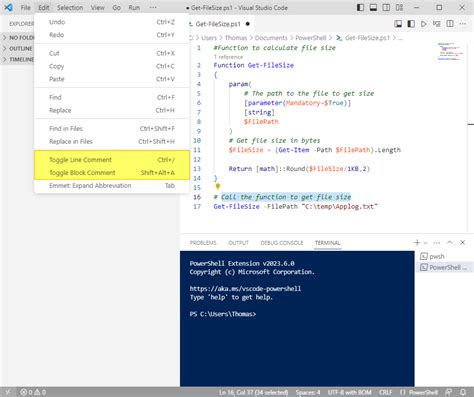The height and width of the screenshot is (397, 474).
Task: Expand the TIMELINE section
Action: [17, 59]
